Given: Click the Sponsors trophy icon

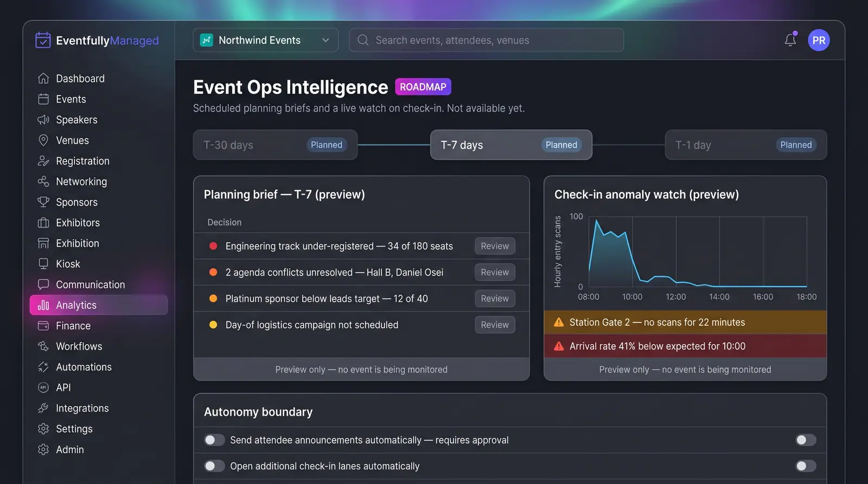Looking at the screenshot, I should click(x=43, y=202).
